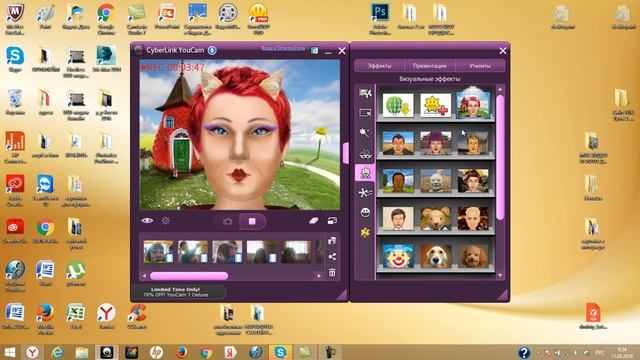Open the smiley emotions category
The width and height of the screenshot is (640, 360).
pyautogui.click(x=365, y=212)
